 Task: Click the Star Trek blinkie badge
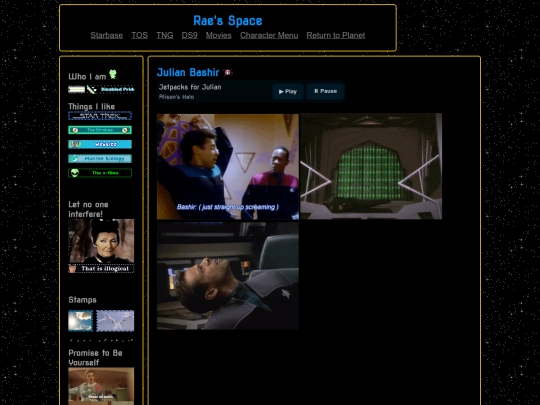100,116
